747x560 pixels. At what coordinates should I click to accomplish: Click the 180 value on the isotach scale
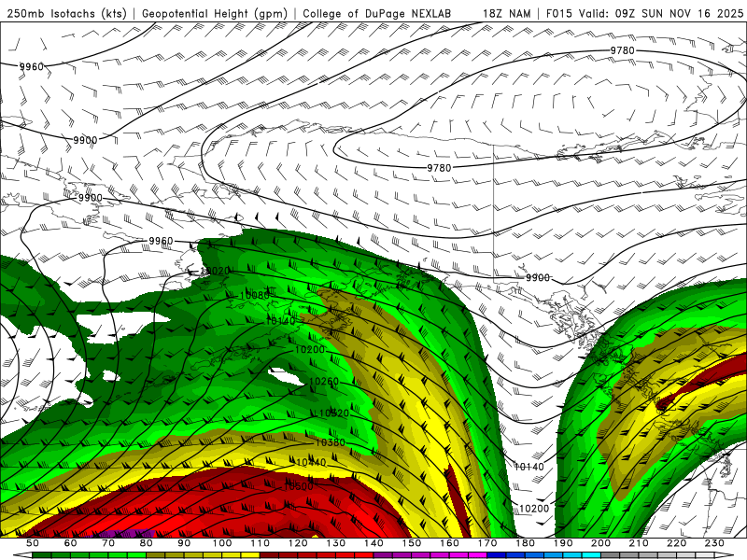pyautogui.click(x=525, y=543)
